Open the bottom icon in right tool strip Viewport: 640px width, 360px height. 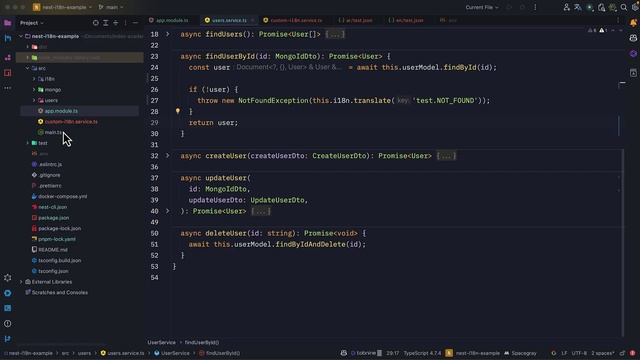(633, 73)
